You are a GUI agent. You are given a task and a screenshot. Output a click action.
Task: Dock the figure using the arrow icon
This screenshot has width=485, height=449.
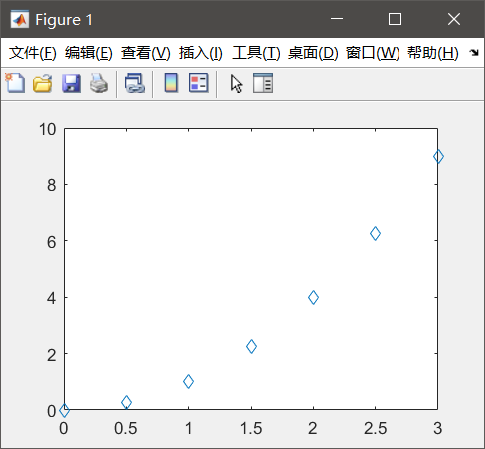474,53
